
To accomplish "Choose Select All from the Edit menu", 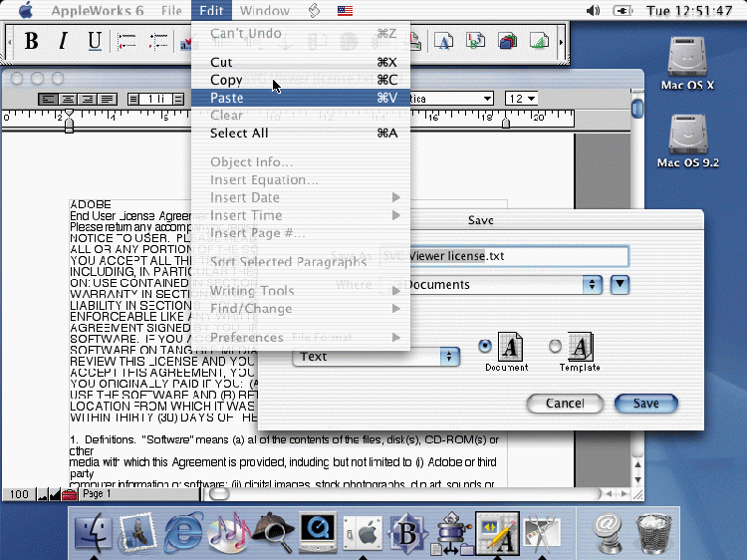I will 300,133.
